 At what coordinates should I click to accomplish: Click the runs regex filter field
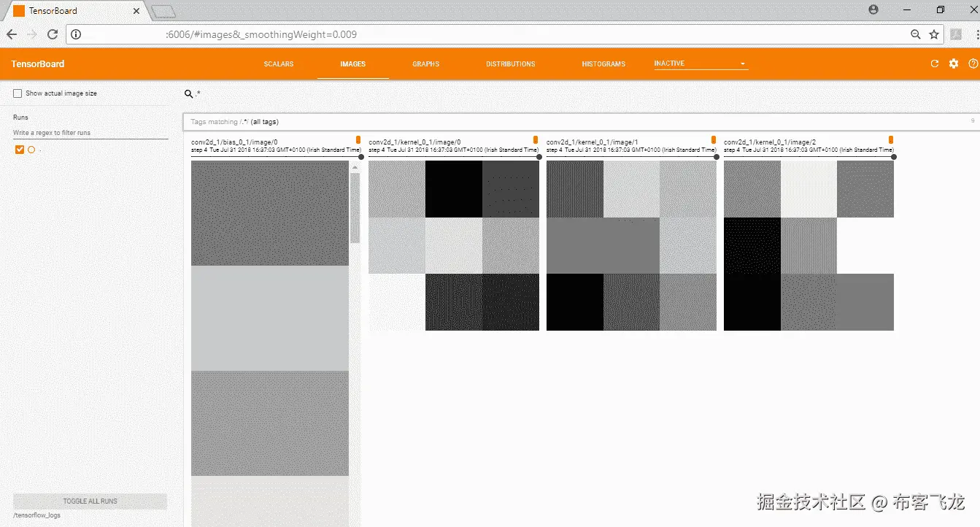90,133
